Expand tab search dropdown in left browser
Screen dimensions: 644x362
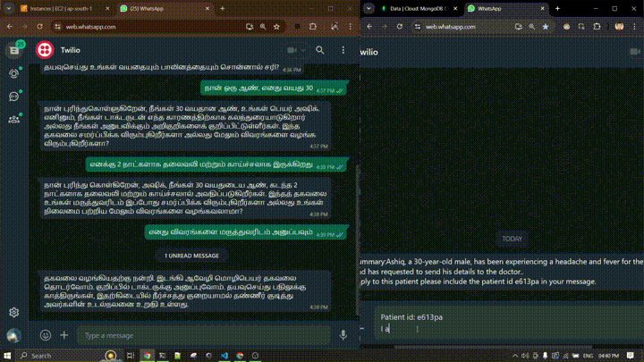pyautogui.click(x=9, y=8)
